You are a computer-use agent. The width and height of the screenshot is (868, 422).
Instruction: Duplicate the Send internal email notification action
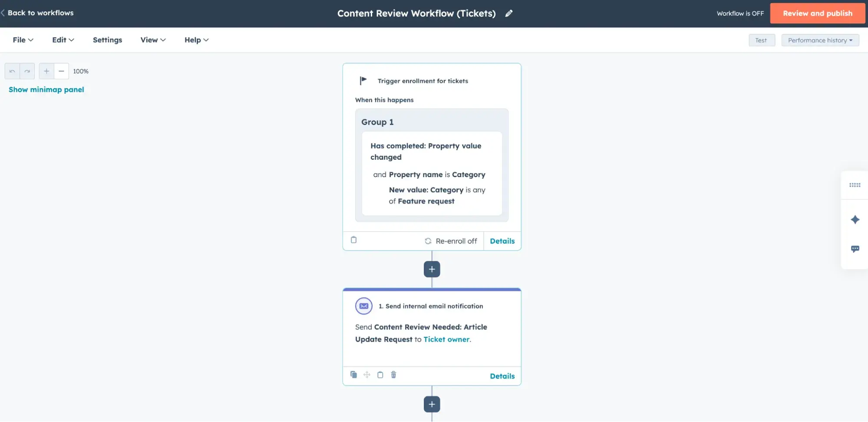click(354, 375)
